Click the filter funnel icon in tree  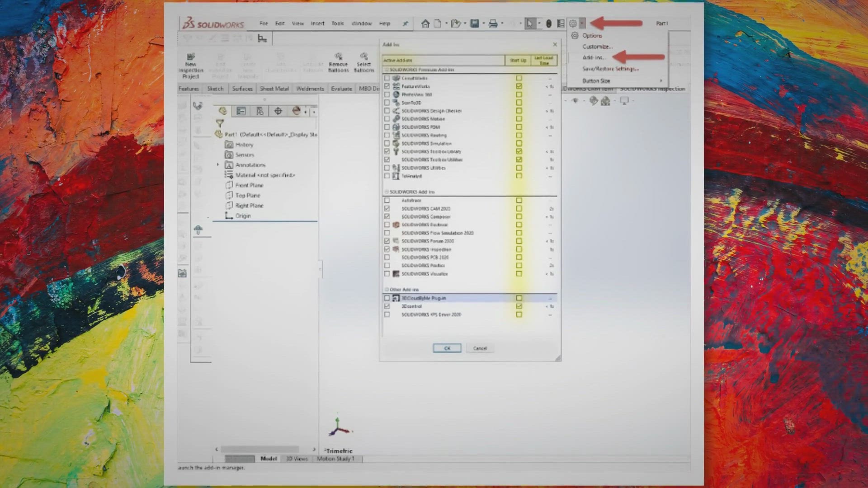click(x=220, y=123)
